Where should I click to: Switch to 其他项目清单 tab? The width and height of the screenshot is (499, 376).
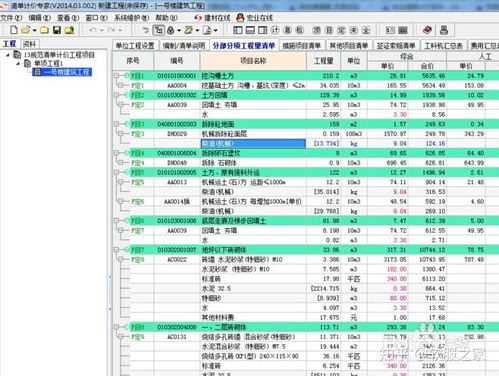coord(348,46)
